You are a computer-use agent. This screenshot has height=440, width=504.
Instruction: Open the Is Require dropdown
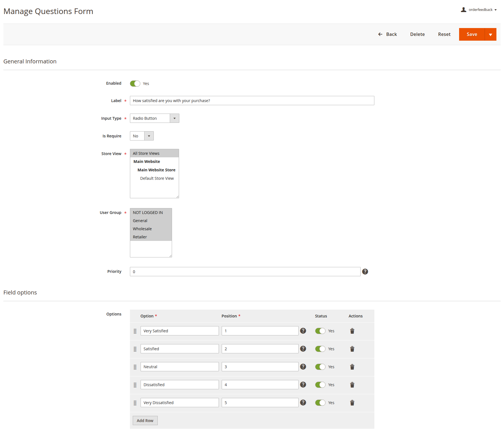pyautogui.click(x=142, y=136)
